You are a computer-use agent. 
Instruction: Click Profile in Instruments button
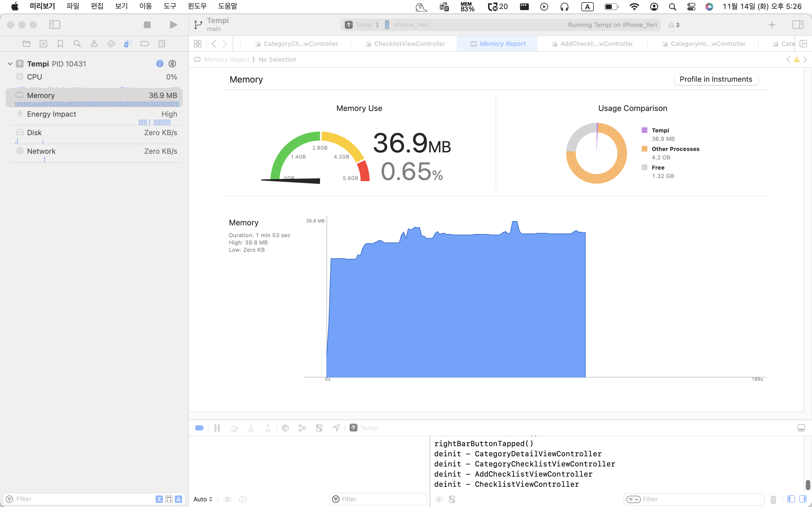coord(716,79)
